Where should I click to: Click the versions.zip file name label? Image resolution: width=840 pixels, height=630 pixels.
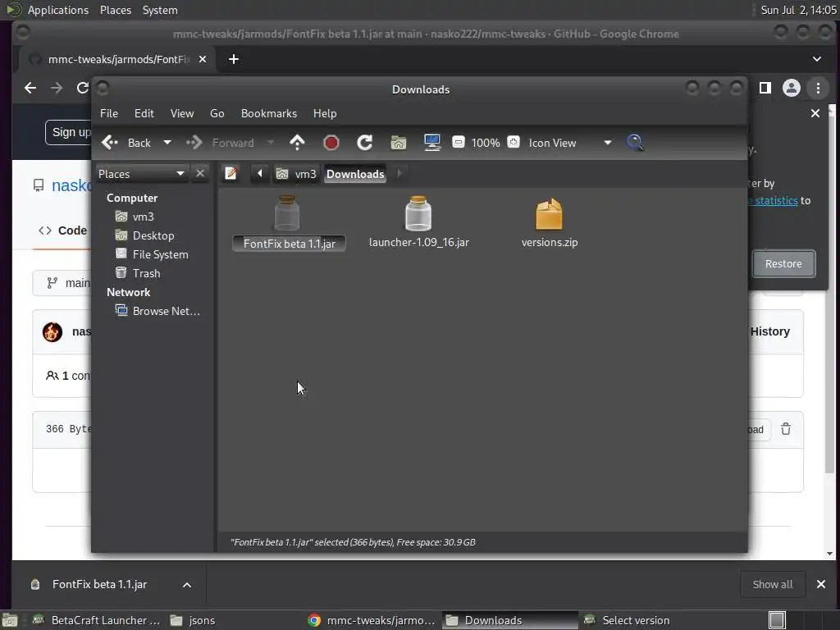click(x=550, y=242)
